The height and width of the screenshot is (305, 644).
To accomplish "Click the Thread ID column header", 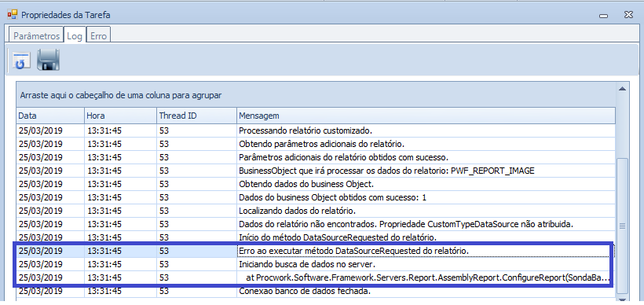I will pos(196,116).
